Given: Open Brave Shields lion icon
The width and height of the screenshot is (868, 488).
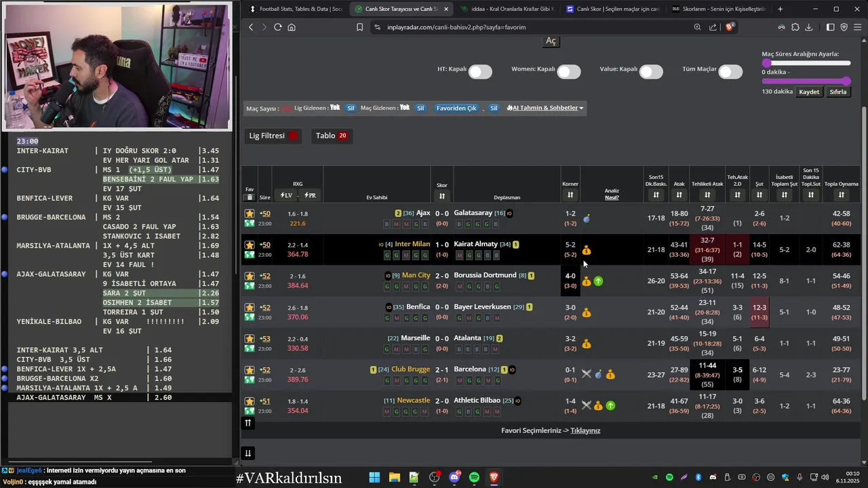Looking at the screenshot, I should click(x=730, y=27).
